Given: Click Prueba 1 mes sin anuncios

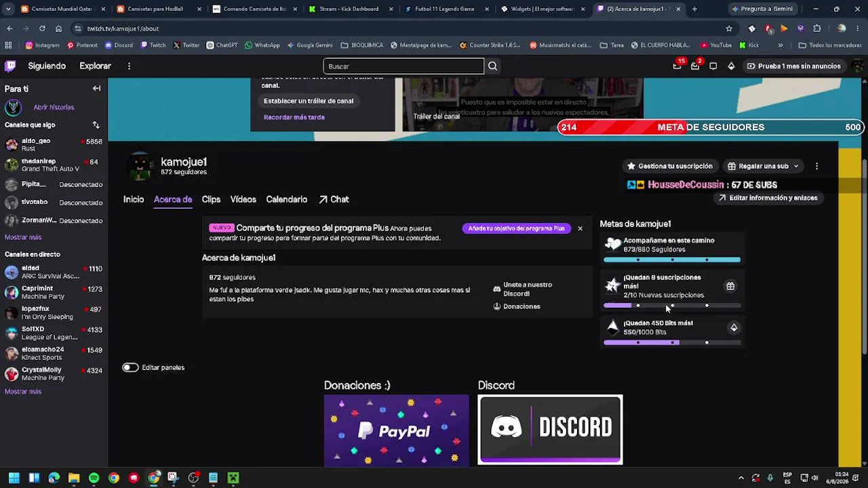Looking at the screenshot, I should 794,66.
